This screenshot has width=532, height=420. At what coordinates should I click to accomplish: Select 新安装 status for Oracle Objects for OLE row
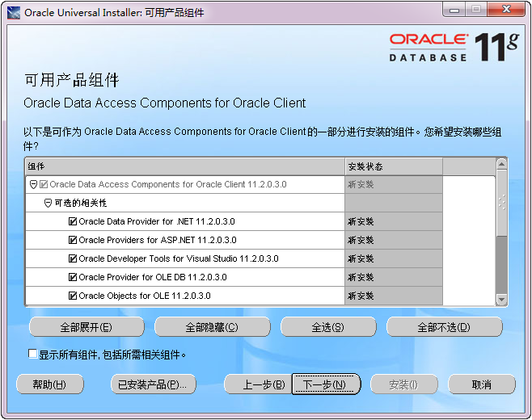point(394,296)
